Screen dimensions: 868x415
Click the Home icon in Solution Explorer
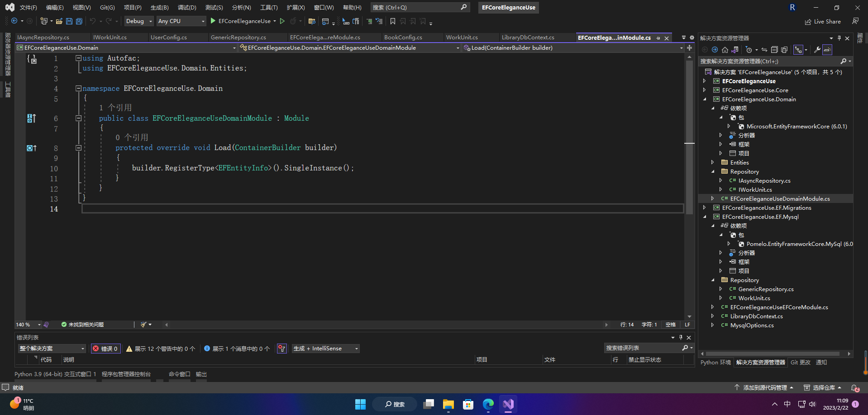point(725,50)
